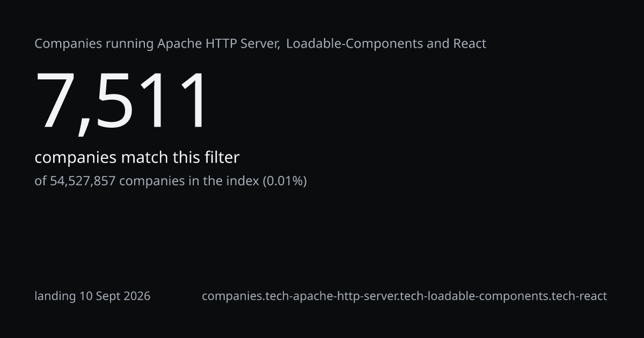Click 'Apache HTTP Server' in the heading
Viewport: 644px width, 338px height.
pyautogui.click(x=218, y=43)
